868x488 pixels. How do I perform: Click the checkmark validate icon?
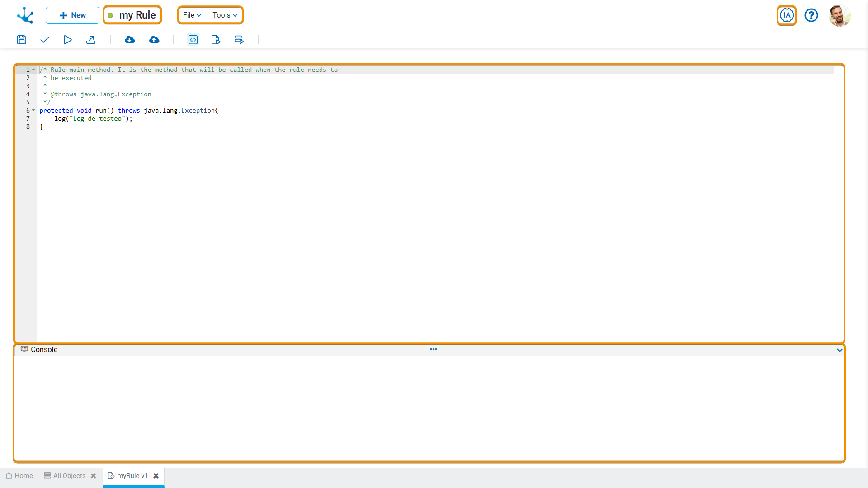[44, 40]
